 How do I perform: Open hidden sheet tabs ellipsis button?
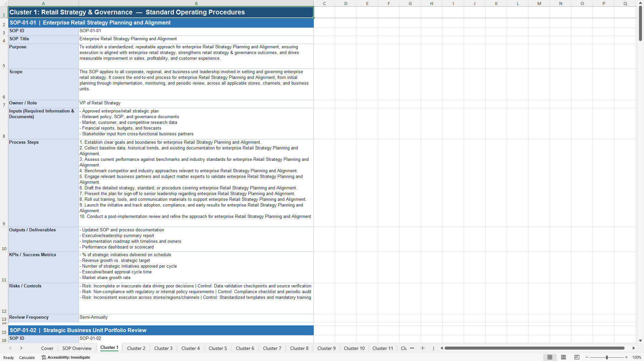pos(412,348)
